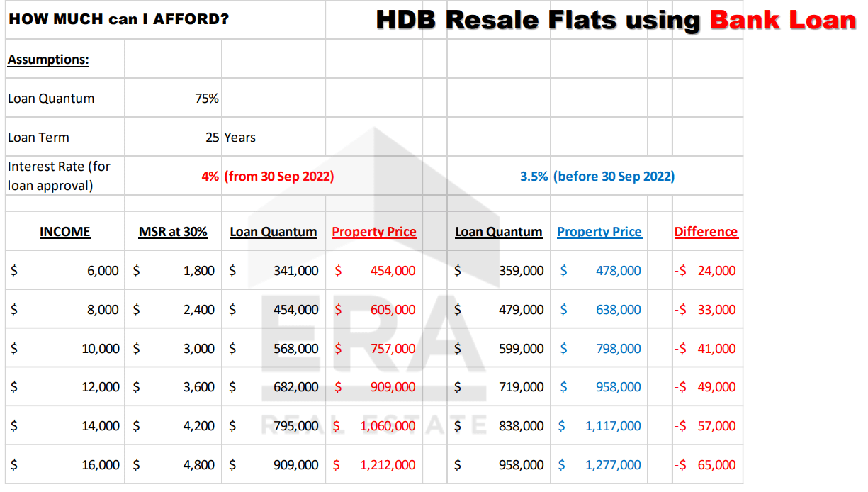Select the red 'Property Price' column header
The image size is (868, 492).
pyautogui.click(x=374, y=232)
